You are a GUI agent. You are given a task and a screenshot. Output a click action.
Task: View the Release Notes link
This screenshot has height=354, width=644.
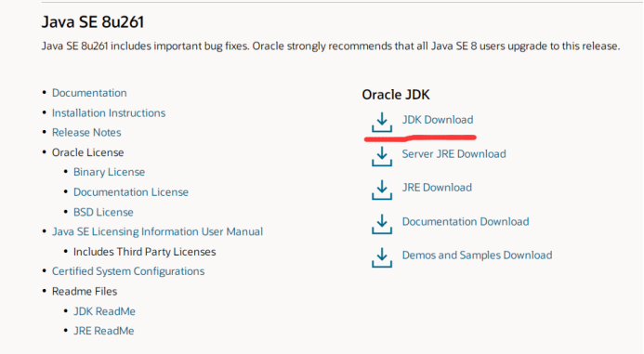[x=86, y=132]
